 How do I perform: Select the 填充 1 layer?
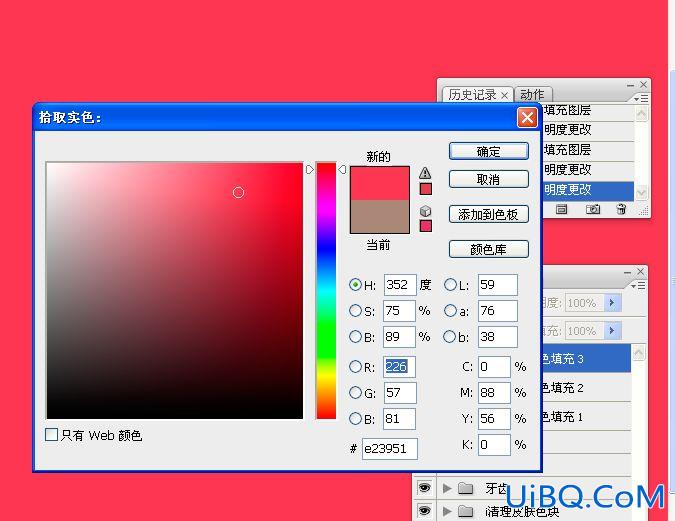pyautogui.click(x=586, y=416)
